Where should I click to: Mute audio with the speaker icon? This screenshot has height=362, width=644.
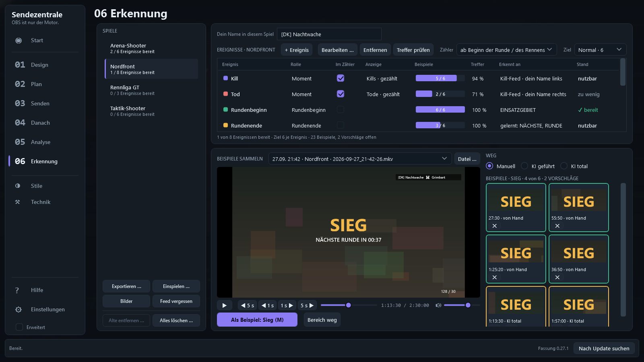pyautogui.click(x=438, y=305)
